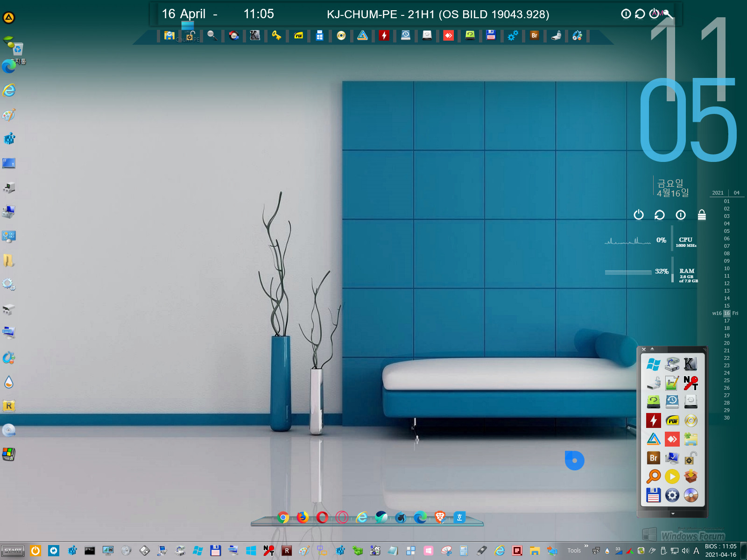Open the monitor checkmark icon in launcher panel

[672, 458]
